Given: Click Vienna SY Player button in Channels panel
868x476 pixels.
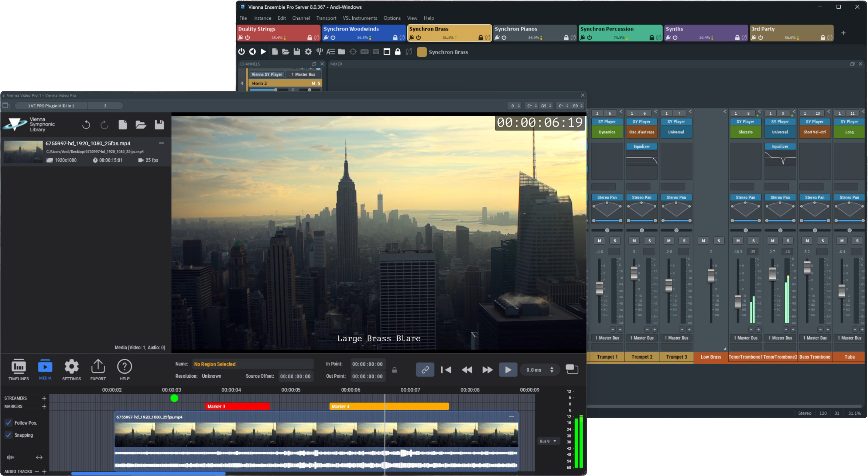Looking at the screenshot, I should 267,75.
